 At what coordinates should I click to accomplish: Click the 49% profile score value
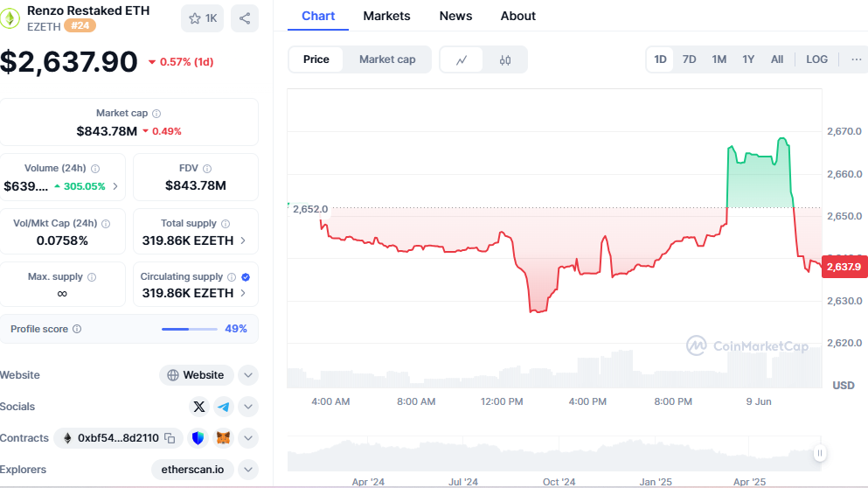tap(236, 329)
